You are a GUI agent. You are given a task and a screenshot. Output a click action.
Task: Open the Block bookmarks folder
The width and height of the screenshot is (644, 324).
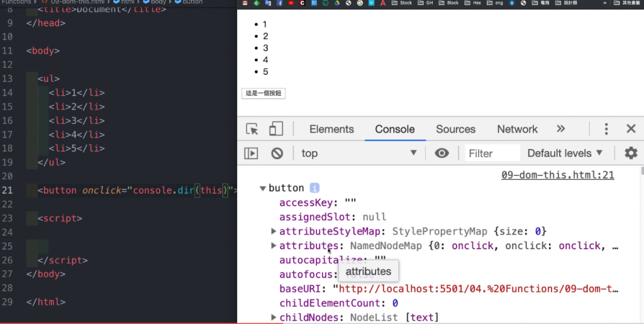click(448, 3)
